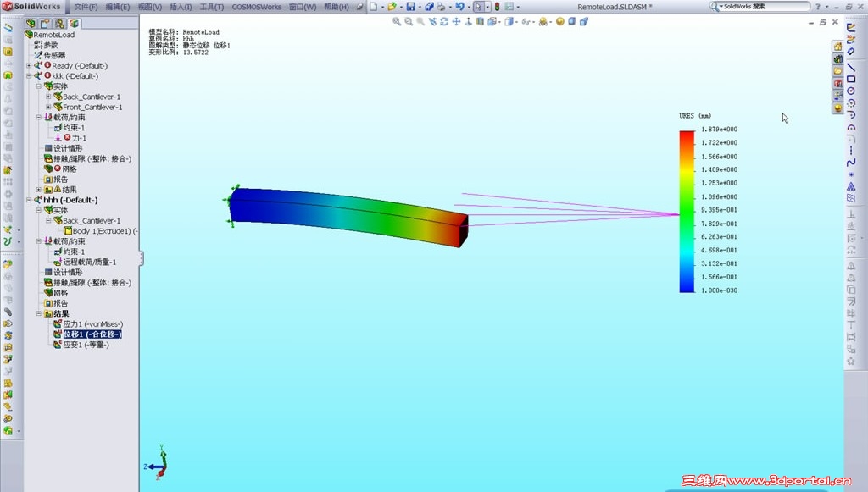Image resolution: width=868 pixels, height=492 pixels.
Task: Click the Rebuild traffic light icon
Action: pyautogui.click(x=497, y=7)
